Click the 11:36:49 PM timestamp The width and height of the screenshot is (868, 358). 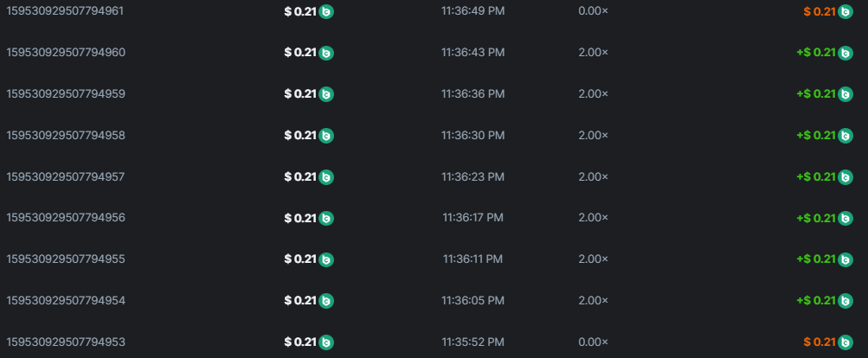[473, 11]
